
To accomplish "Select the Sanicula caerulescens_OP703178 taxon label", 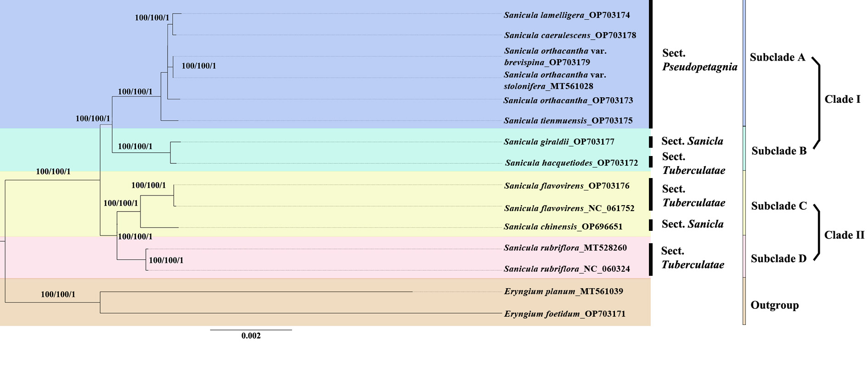I will (569, 35).
